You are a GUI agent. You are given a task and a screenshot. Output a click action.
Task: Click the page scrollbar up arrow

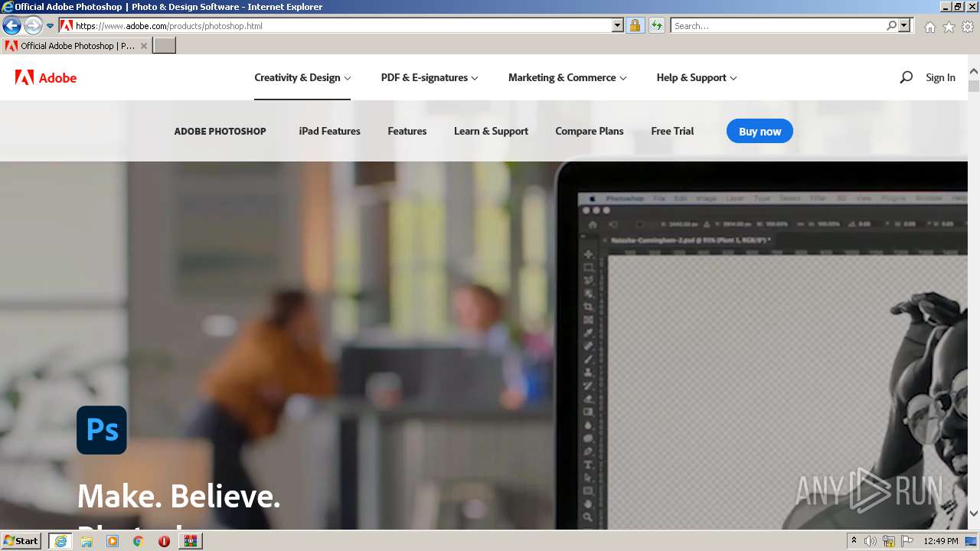coord(974,71)
